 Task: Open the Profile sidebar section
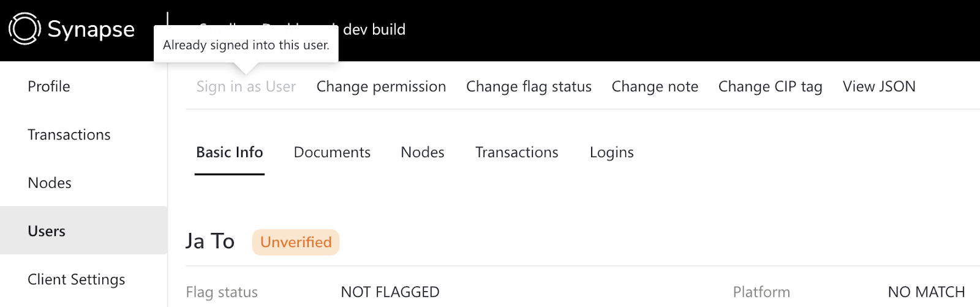[49, 86]
